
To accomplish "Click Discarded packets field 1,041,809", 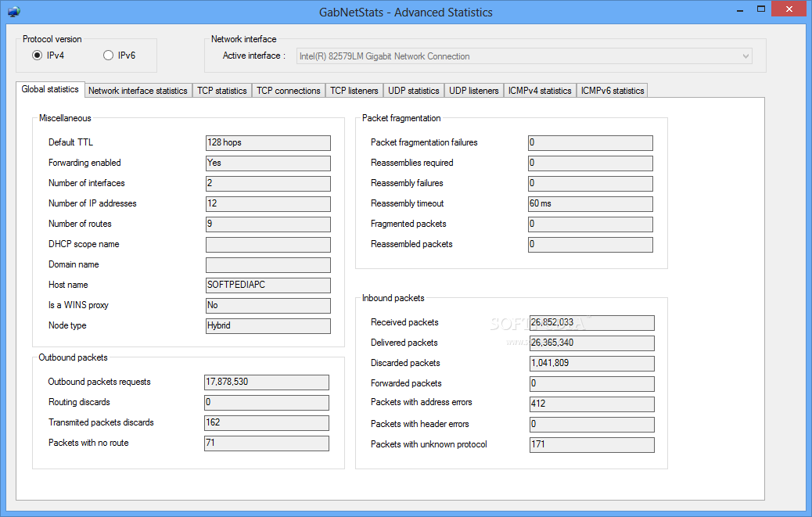I will [592, 363].
